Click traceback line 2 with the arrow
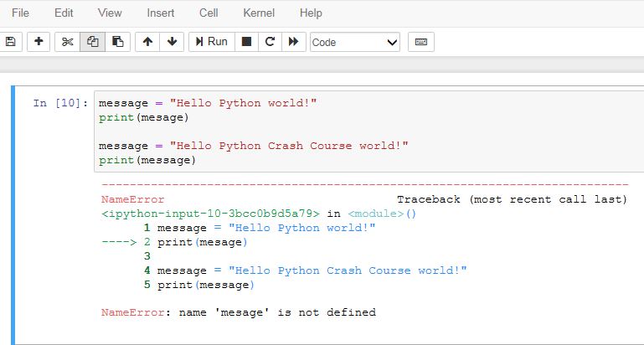The width and height of the screenshot is (644, 345). pyautogui.click(x=174, y=242)
